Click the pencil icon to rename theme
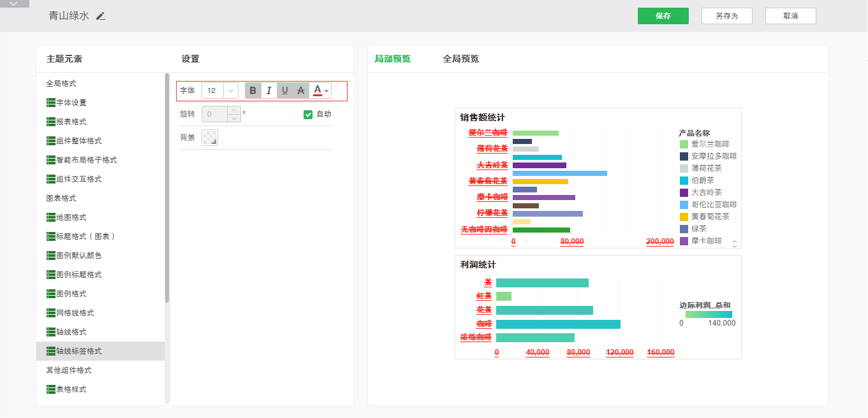The height and width of the screenshot is (418, 868). [101, 16]
